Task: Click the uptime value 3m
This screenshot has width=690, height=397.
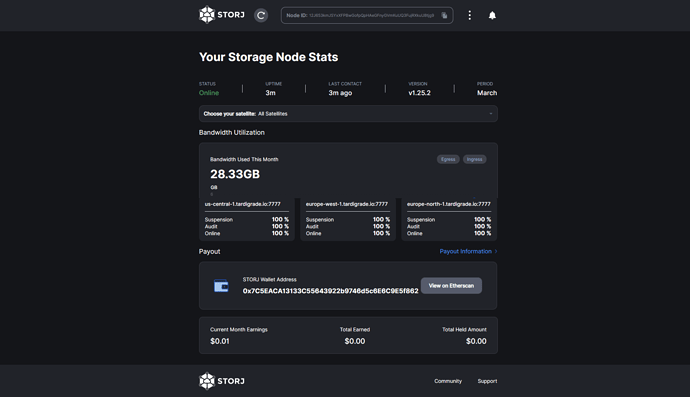Action: tap(270, 93)
